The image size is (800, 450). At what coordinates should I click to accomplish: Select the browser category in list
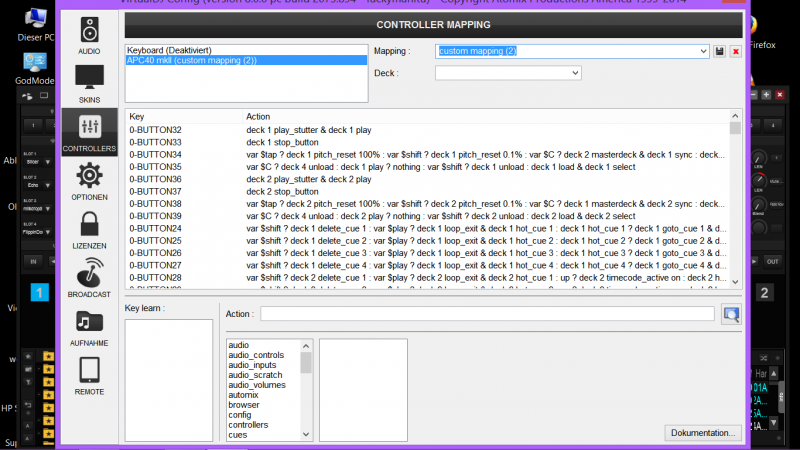coord(245,405)
